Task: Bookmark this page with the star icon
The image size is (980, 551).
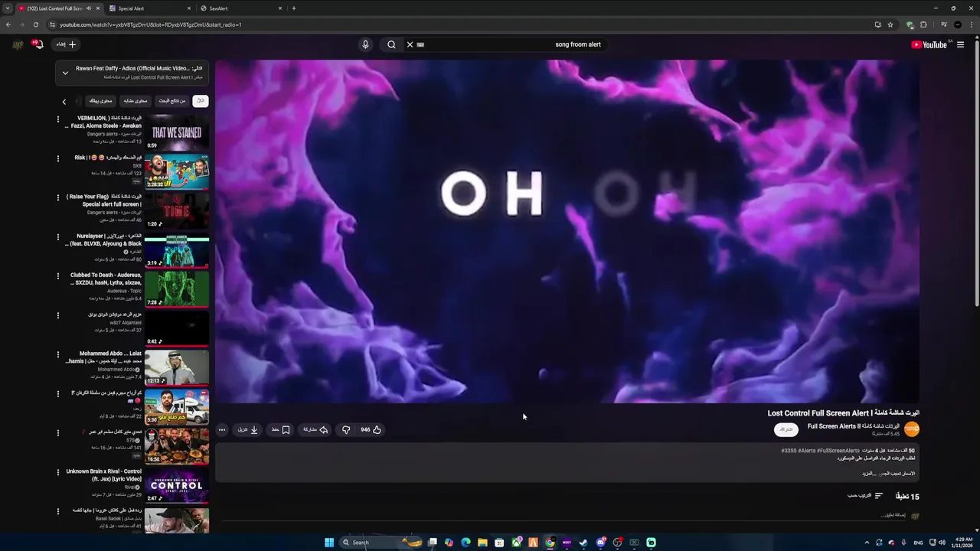Action: point(890,24)
